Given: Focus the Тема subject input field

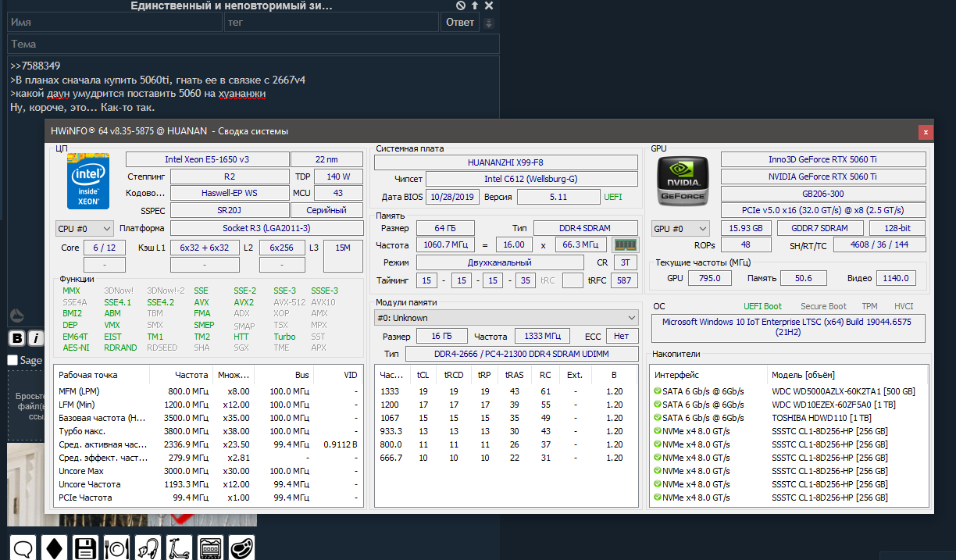Looking at the screenshot, I should coord(253,44).
